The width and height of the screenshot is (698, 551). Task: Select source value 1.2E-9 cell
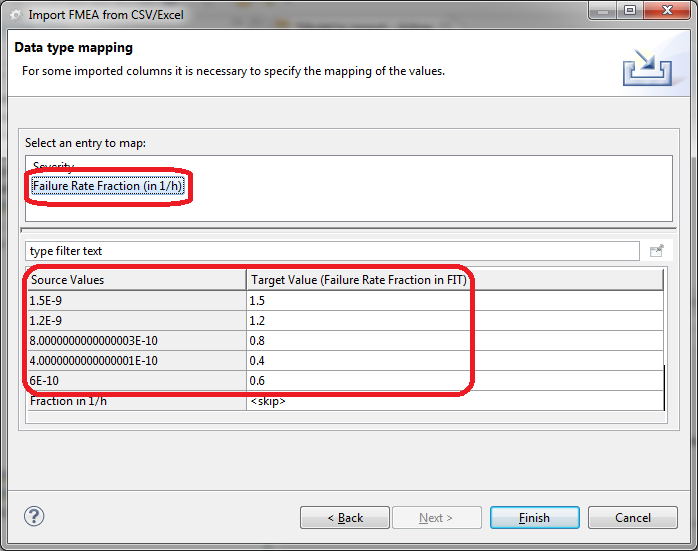pos(136,321)
